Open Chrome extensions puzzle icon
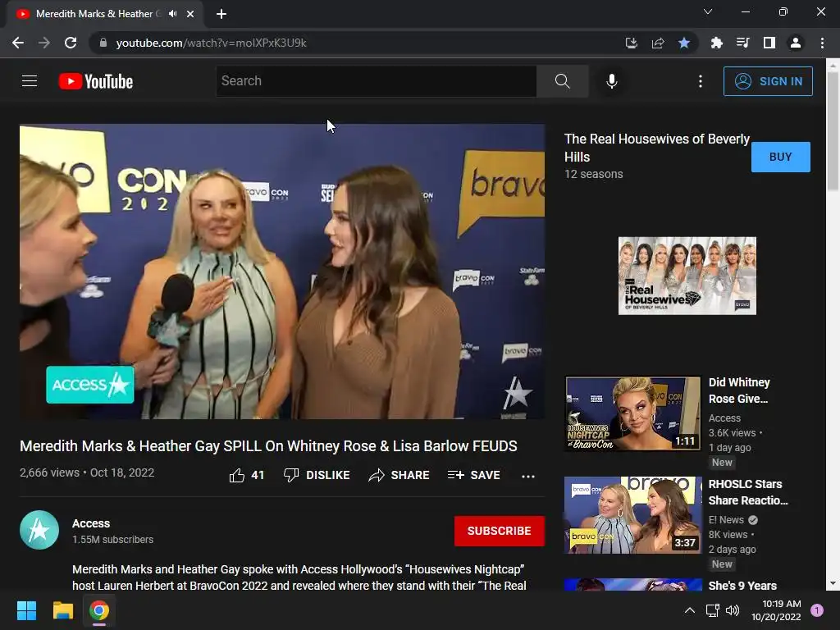 (x=716, y=43)
